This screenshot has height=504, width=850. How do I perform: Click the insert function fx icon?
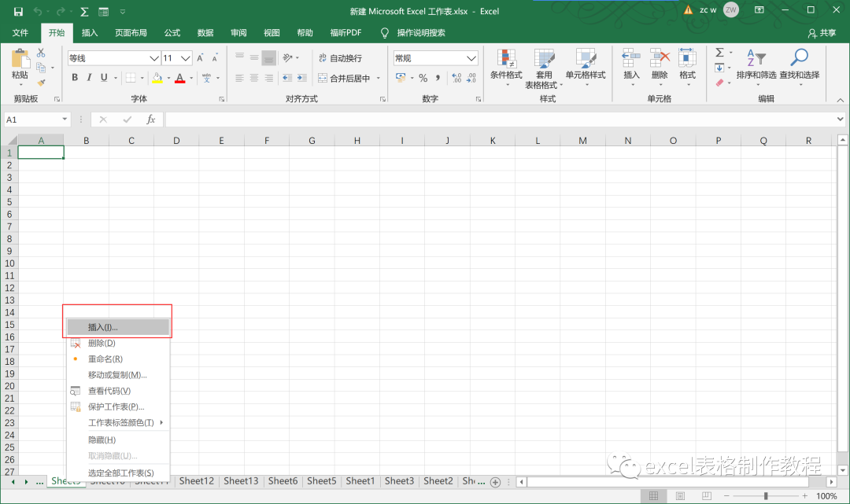pyautogui.click(x=150, y=119)
